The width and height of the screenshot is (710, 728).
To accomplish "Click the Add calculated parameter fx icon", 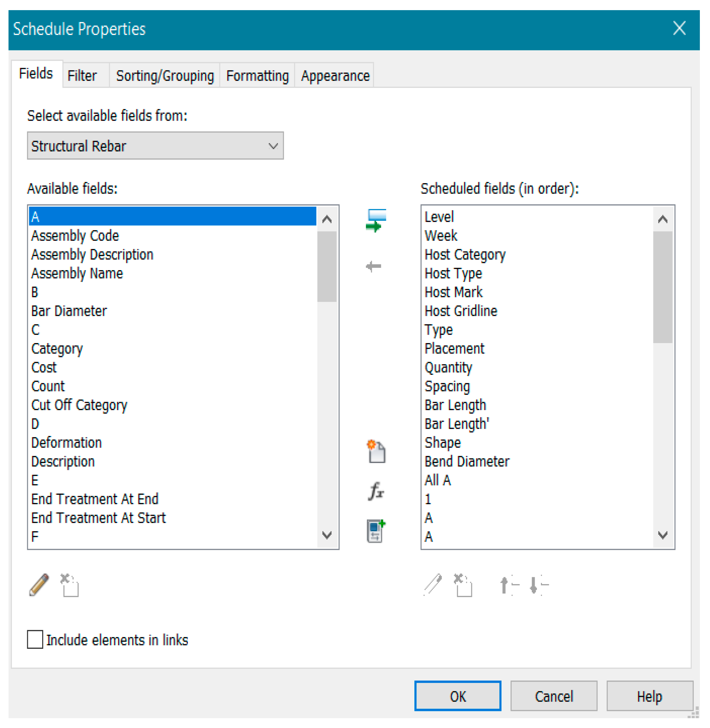I will (x=376, y=491).
